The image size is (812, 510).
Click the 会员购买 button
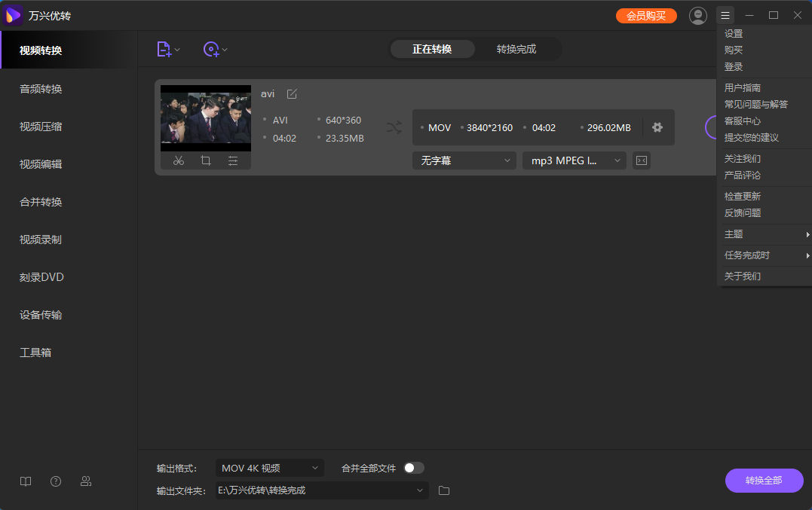[x=646, y=16]
